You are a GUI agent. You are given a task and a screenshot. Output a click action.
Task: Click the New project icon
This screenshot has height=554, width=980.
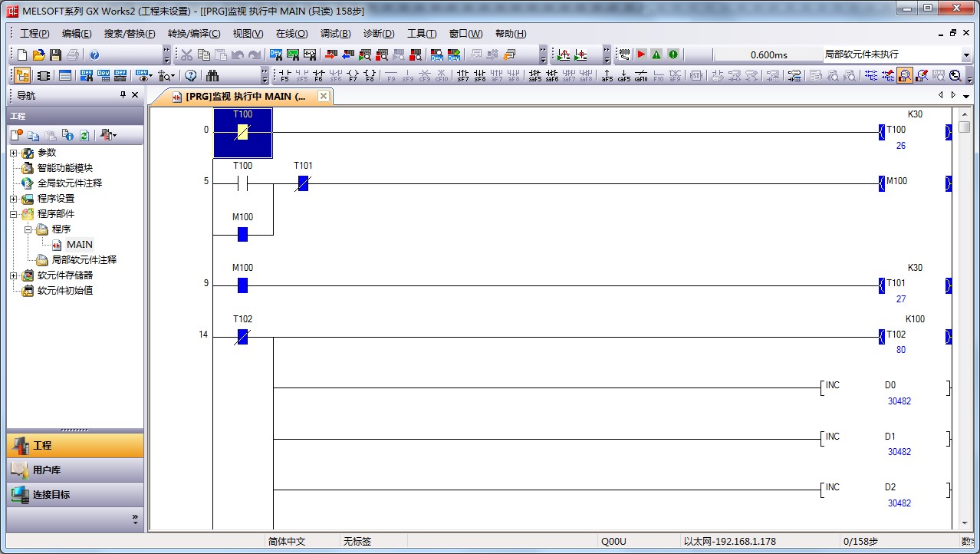pyautogui.click(x=22, y=54)
